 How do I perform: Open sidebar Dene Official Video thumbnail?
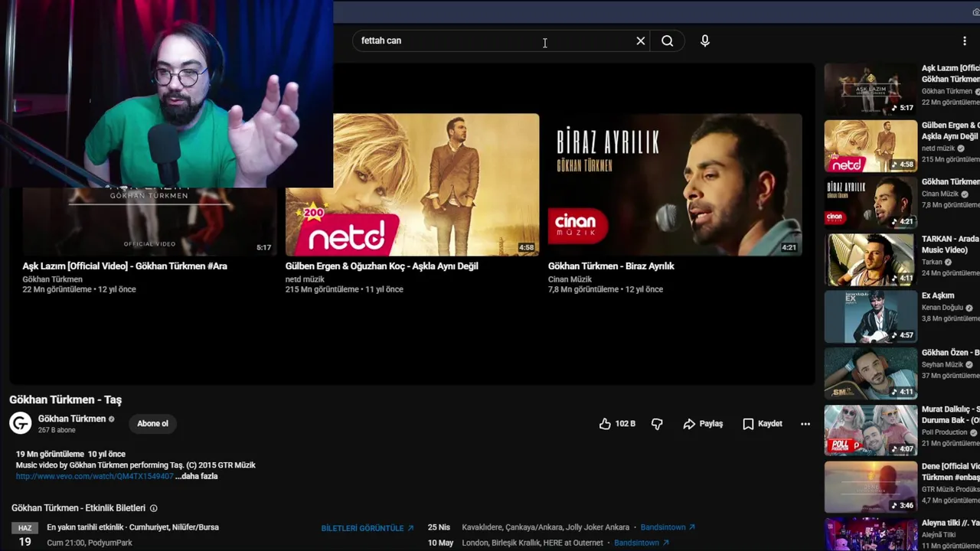pyautogui.click(x=871, y=487)
